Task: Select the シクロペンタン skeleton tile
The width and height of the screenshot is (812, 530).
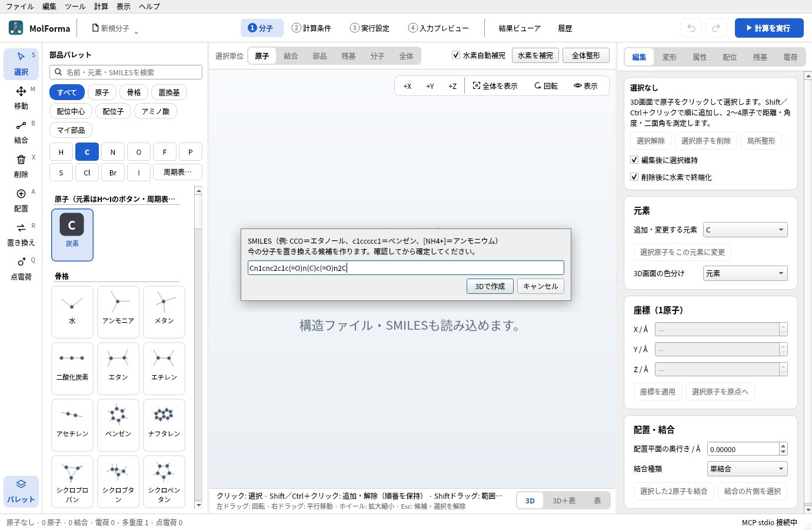Action: coord(164,481)
